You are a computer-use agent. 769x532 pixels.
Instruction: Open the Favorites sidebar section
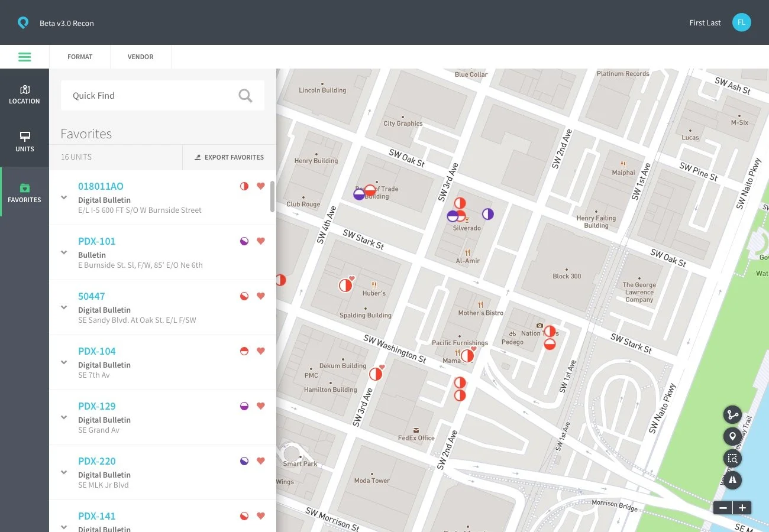coord(24,192)
